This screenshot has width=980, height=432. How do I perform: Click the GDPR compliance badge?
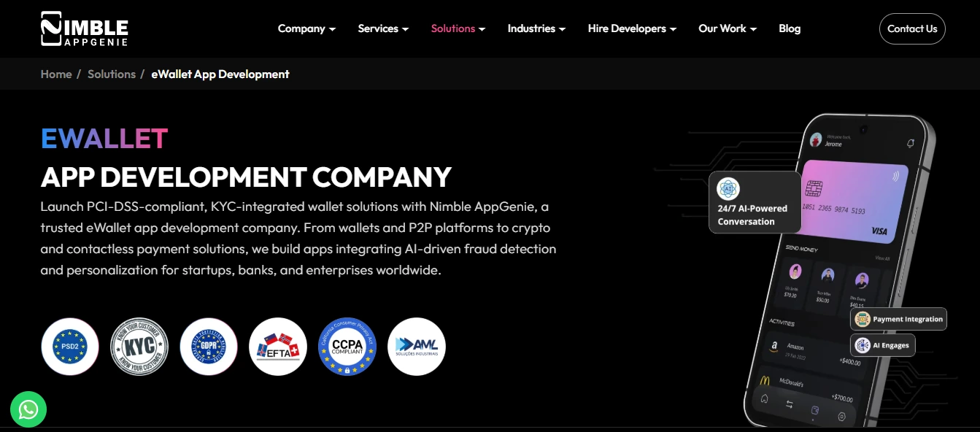(209, 347)
